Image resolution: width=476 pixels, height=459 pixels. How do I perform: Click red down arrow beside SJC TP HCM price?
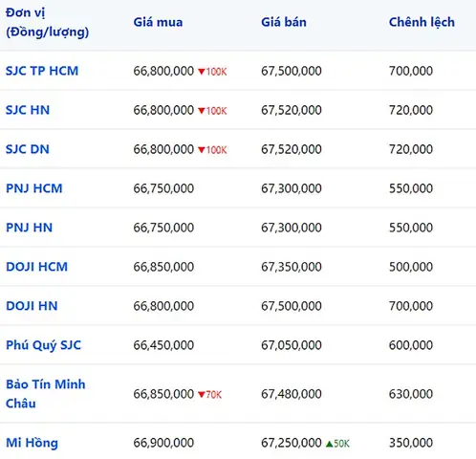pos(202,72)
